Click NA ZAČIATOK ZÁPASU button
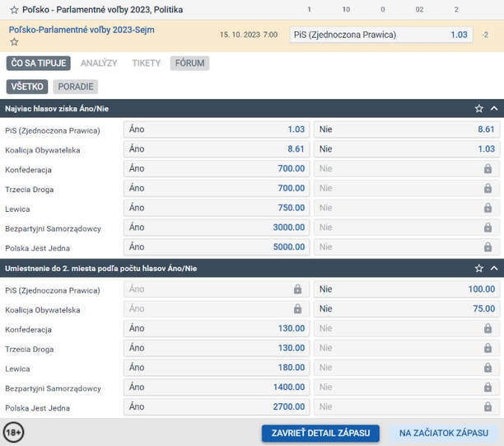 [x=444, y=433]
